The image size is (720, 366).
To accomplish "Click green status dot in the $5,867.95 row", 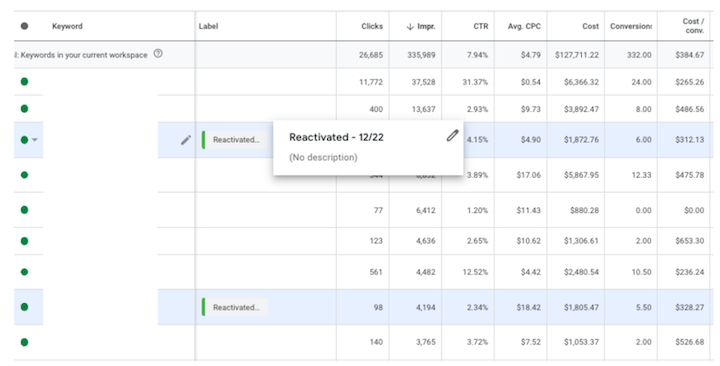I will click(x=24, y=175).
